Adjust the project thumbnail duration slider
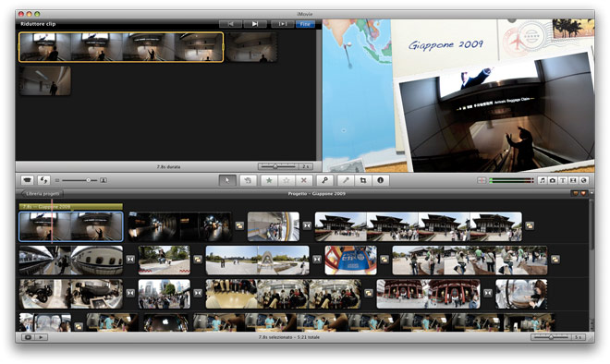610x364 pixels. point(551,337)
